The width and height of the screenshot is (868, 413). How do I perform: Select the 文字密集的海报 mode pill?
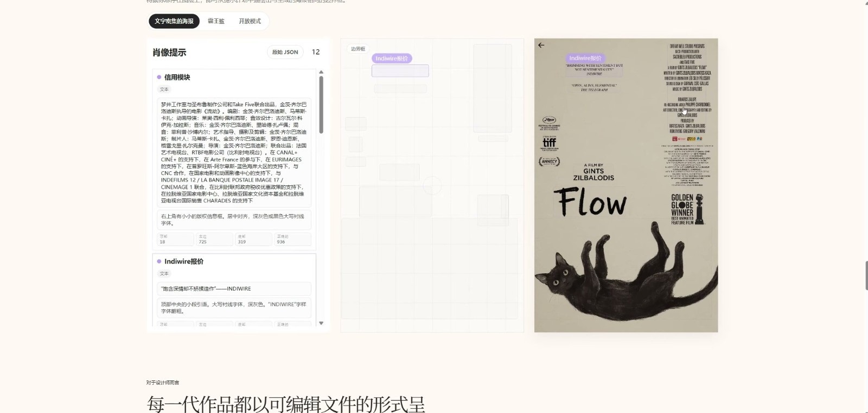[174, 21]
